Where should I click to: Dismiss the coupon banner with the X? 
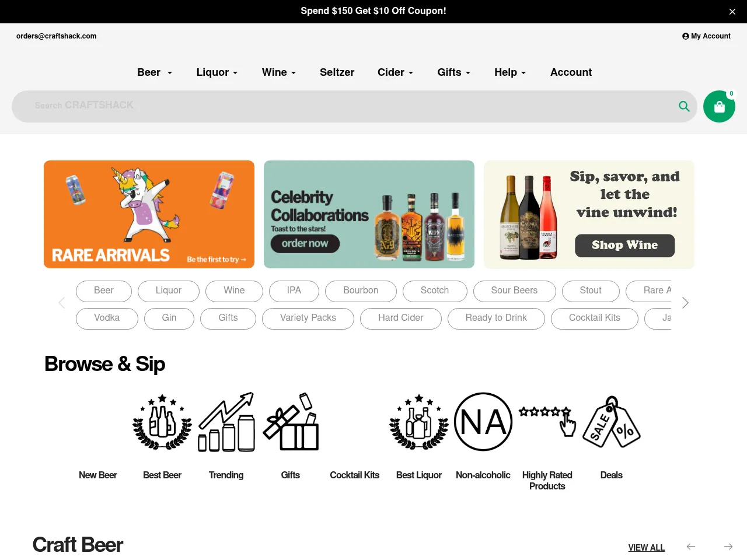click(732, 12)
